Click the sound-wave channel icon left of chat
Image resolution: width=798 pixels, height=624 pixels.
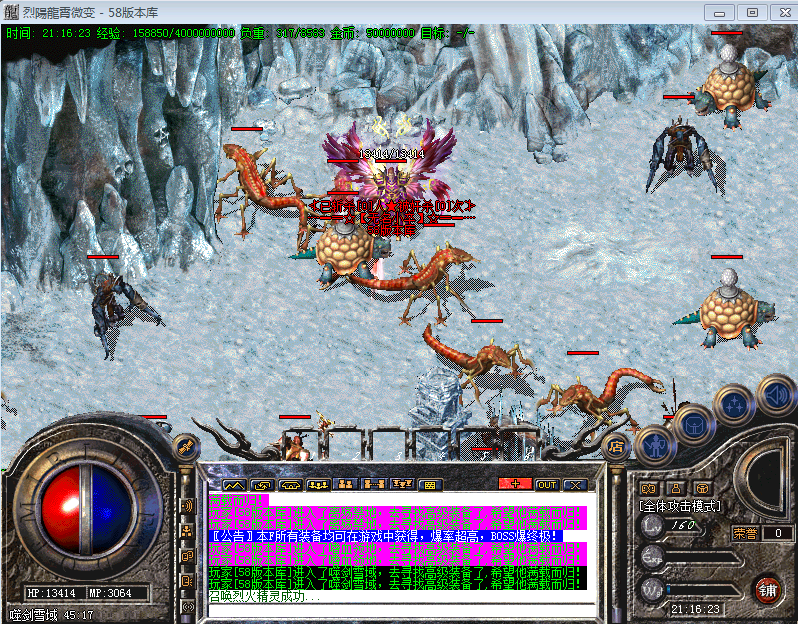pyautogui.click(x=187, y=506)
